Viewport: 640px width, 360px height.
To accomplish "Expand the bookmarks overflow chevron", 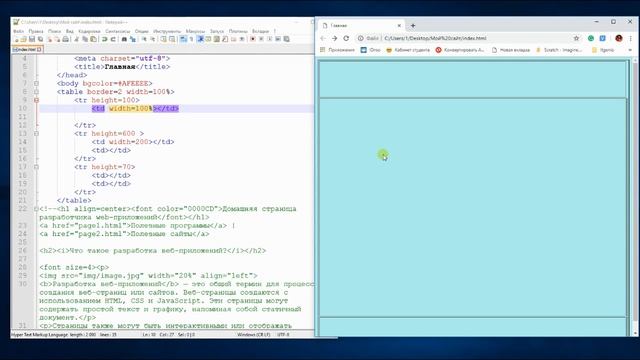I will pyautogui.click(x=630, y=50).
